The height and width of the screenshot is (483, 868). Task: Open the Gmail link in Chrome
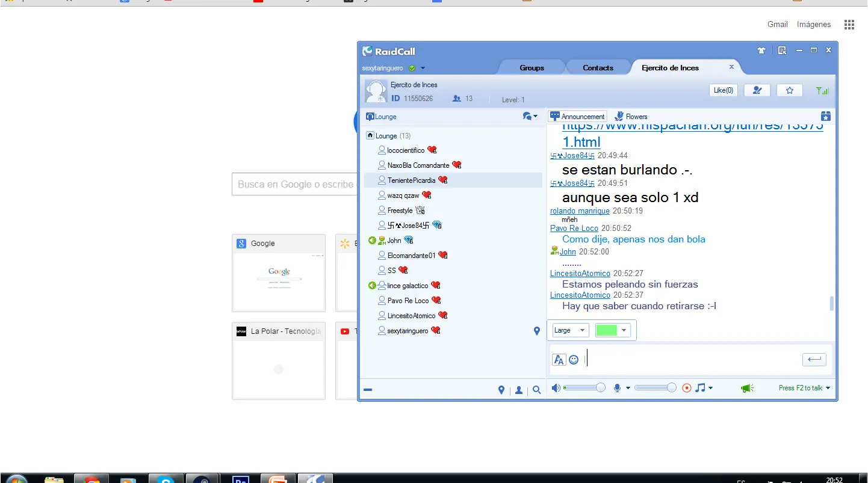coord(778,25)
